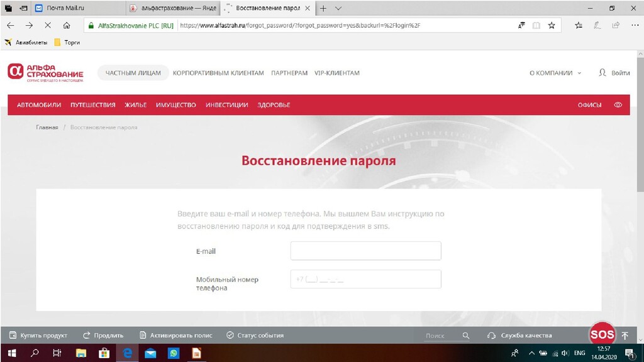Click the E-mail input field
The height and width of the screenshot is (362, 644).
tap(365, 251)
